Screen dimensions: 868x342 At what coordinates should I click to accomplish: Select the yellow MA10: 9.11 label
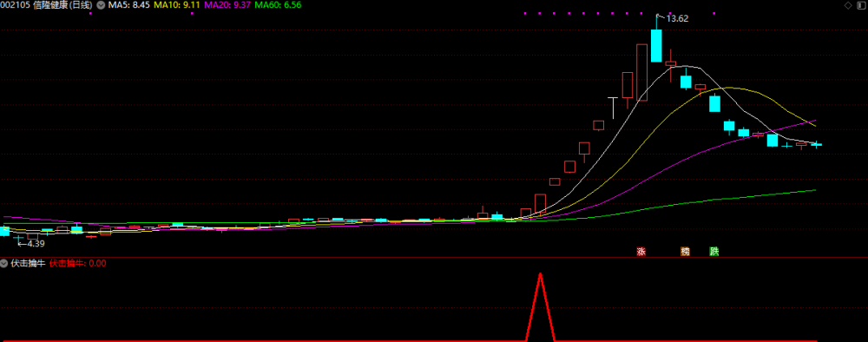(177, 5)
